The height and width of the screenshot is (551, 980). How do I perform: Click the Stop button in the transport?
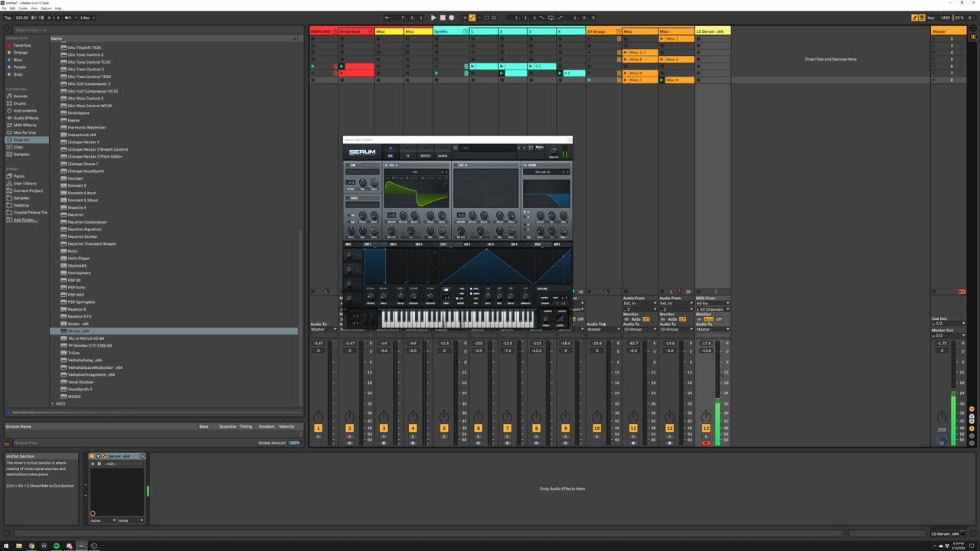coord(443,18)
